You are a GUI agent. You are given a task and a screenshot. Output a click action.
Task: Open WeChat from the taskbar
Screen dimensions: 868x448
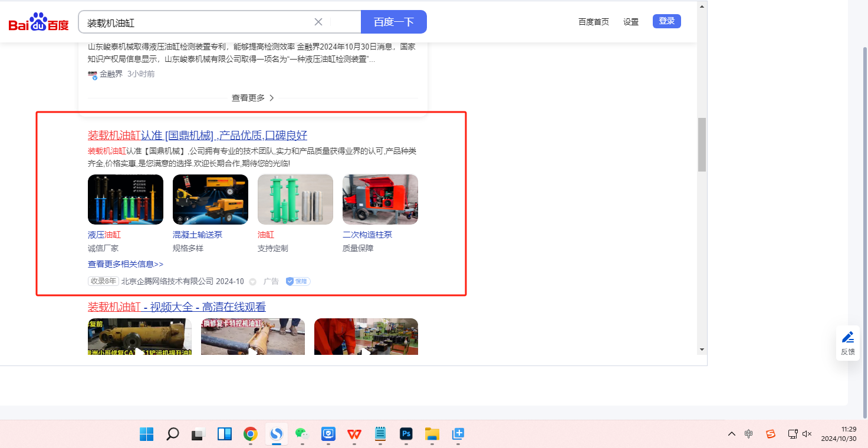click(303, 434)
